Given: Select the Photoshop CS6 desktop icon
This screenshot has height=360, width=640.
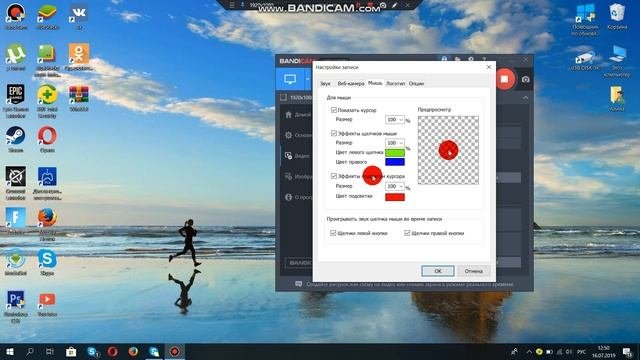Looking at the screenshot, I should (x=16, y=306).
